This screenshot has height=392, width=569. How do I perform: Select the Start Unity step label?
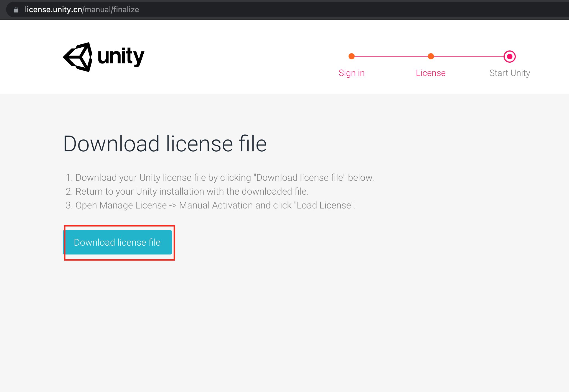pos(509,73)
